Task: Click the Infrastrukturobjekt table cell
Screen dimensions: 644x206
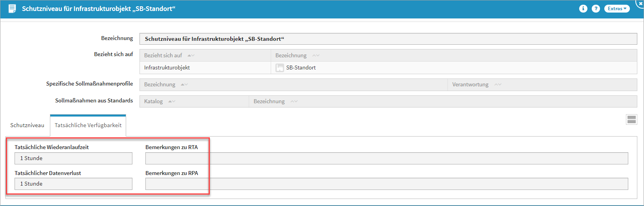Action: point(167,68)
